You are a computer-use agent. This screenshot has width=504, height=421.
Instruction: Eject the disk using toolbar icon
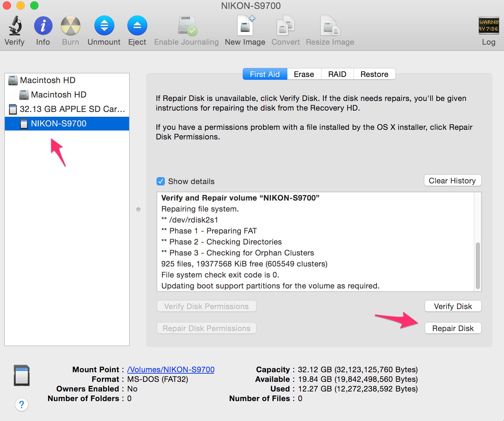[137, 26]
